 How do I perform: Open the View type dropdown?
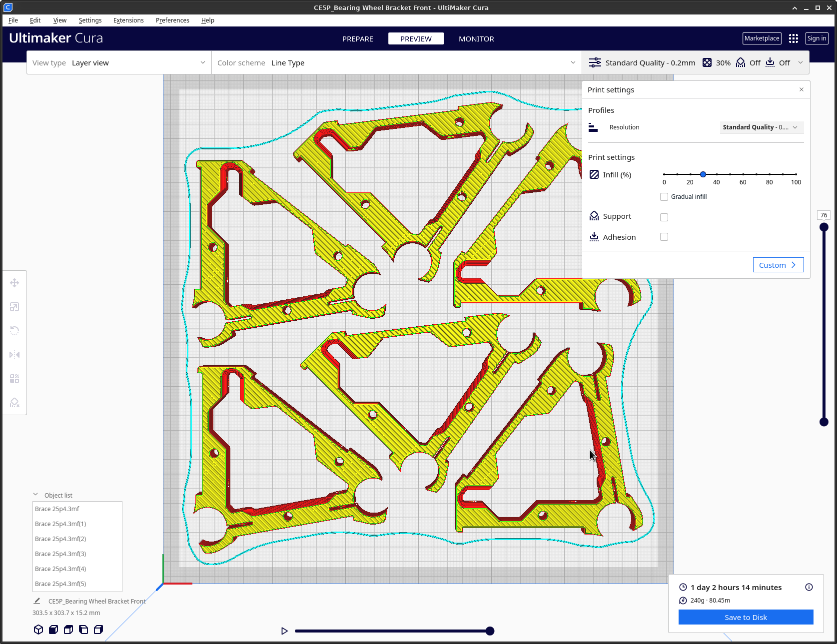click(x=119, y=62)
